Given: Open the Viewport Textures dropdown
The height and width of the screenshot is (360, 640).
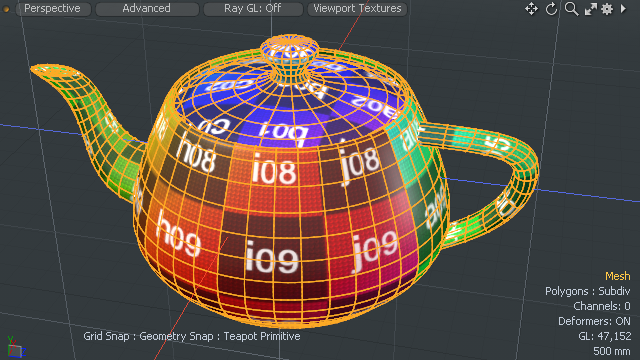Looking at the screenshot, I should (357, 9).
